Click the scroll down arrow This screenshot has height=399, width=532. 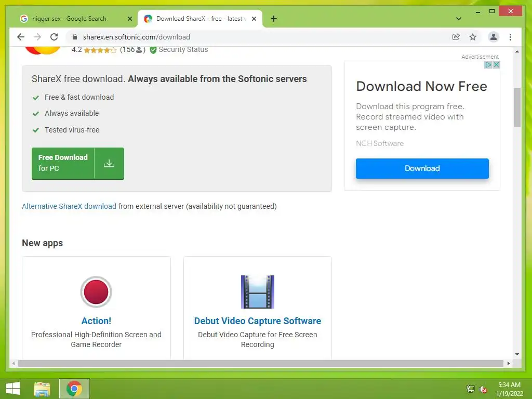(517, 354)
